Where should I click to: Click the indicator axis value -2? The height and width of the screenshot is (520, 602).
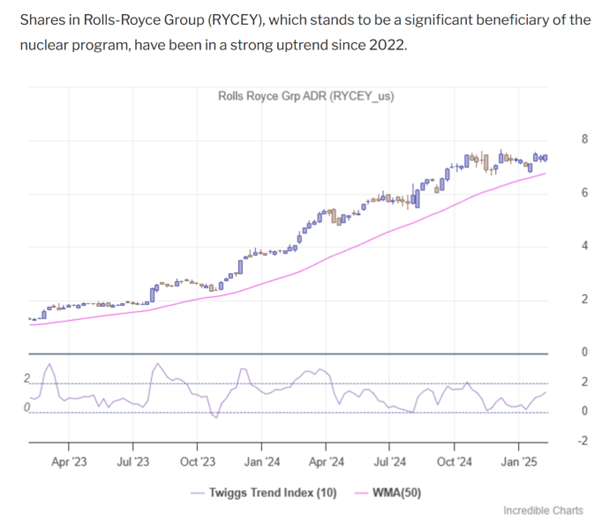(x=582, y=441)
